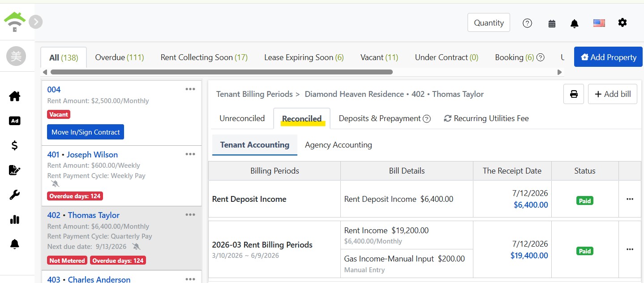Open the Ad listings sidebar icon
The image size is (644, 283).
pyautogui.click(x=15, y=121)
